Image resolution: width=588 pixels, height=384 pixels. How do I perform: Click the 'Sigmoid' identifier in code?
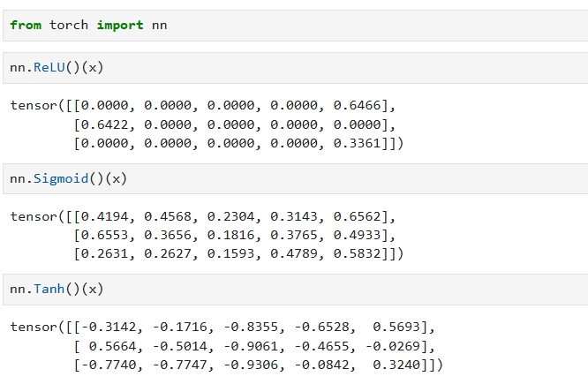61,178
